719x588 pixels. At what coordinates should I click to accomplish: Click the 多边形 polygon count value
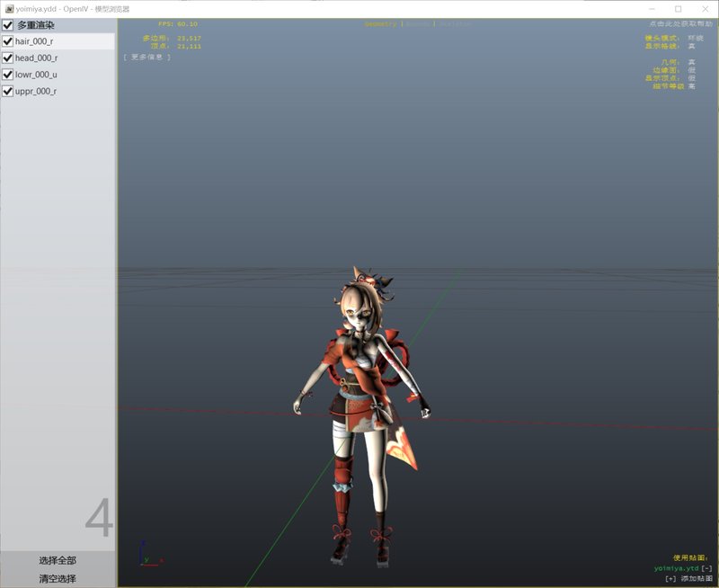pos(189,38)
